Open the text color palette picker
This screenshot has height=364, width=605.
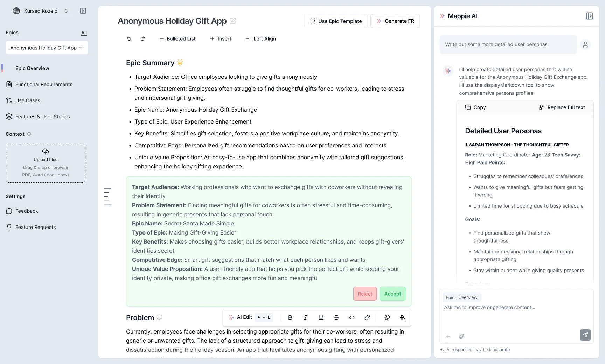387,317
